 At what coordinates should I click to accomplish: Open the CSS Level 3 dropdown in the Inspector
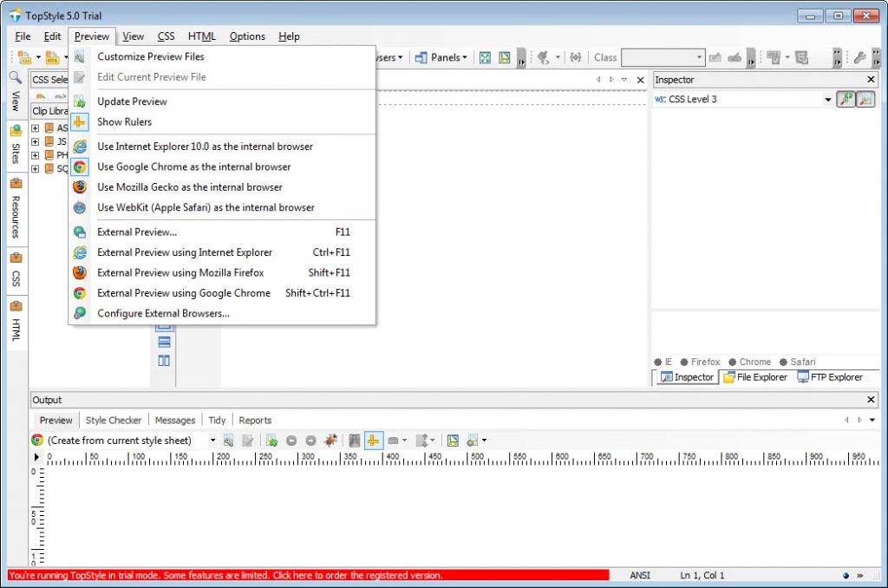tap(828, 100)
